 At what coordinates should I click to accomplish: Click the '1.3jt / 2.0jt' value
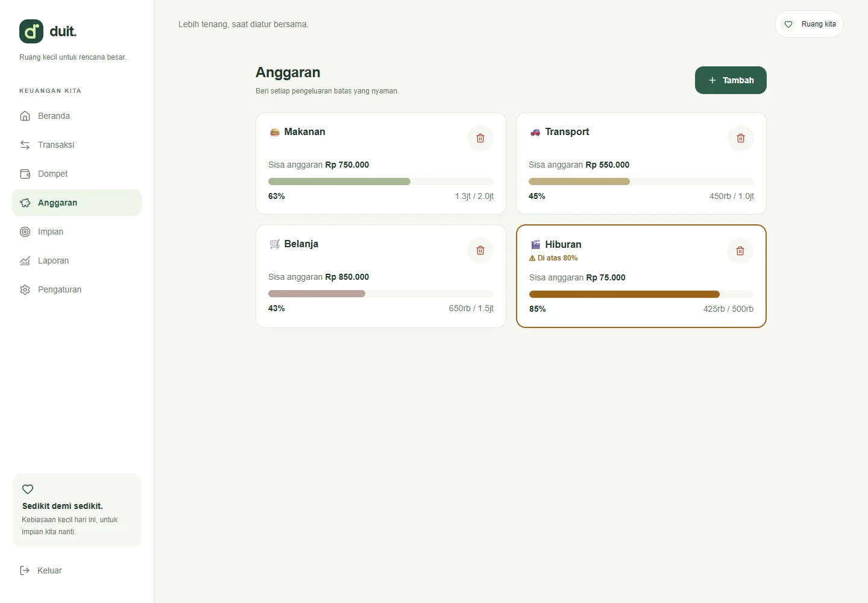pos(474,196)
